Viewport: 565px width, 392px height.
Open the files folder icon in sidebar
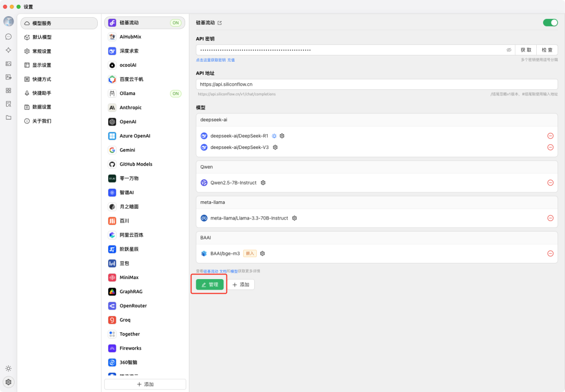[x=8, y=118]
